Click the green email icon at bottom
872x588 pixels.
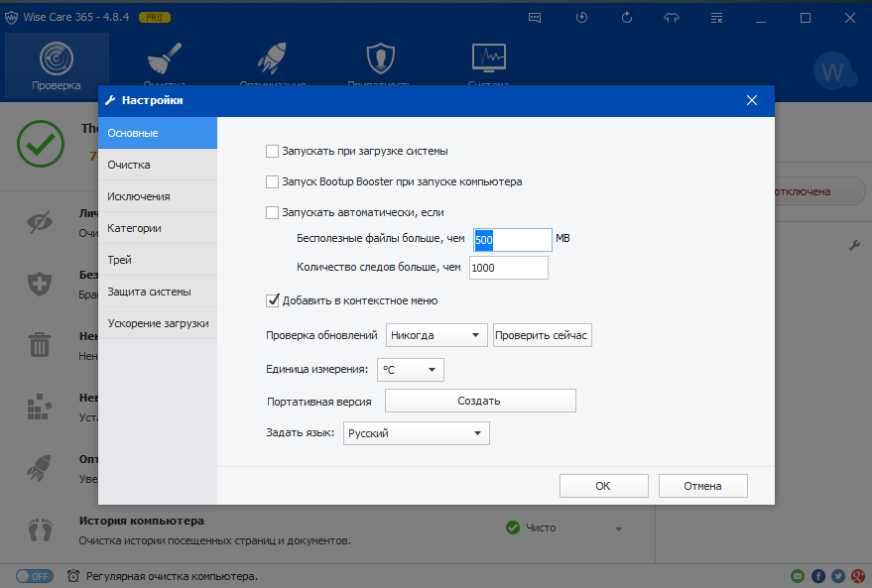tap(798, 576)
